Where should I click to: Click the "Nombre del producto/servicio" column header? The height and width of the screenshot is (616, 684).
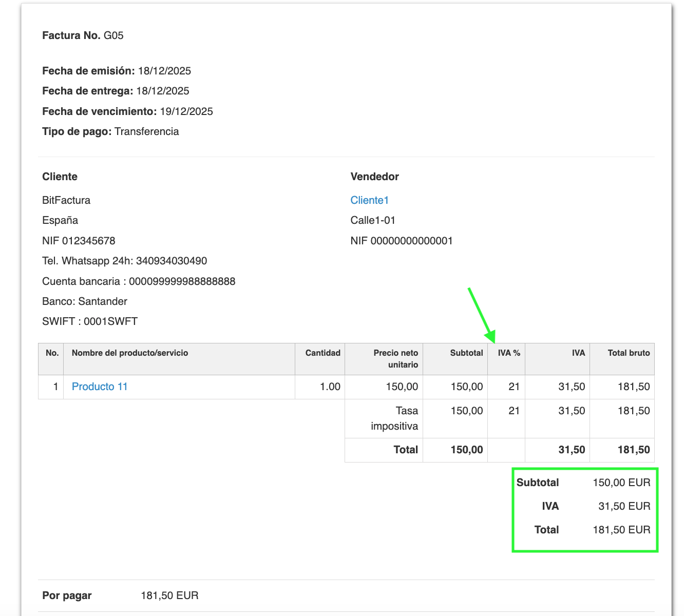click(x=130, y=353)
